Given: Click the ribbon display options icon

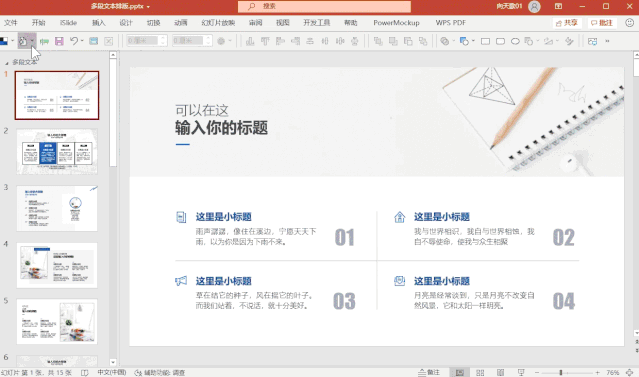Looking at the screenshot, I should tap(558, 7).
